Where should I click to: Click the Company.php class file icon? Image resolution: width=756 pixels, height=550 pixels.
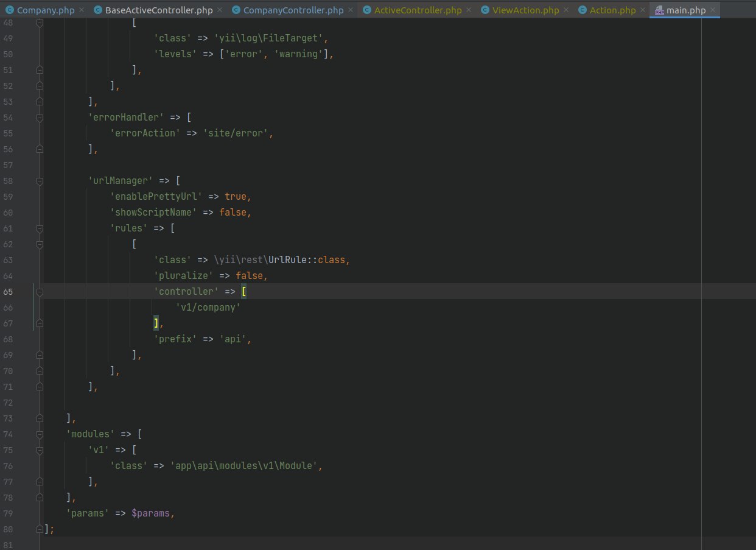tap(10, 10)
